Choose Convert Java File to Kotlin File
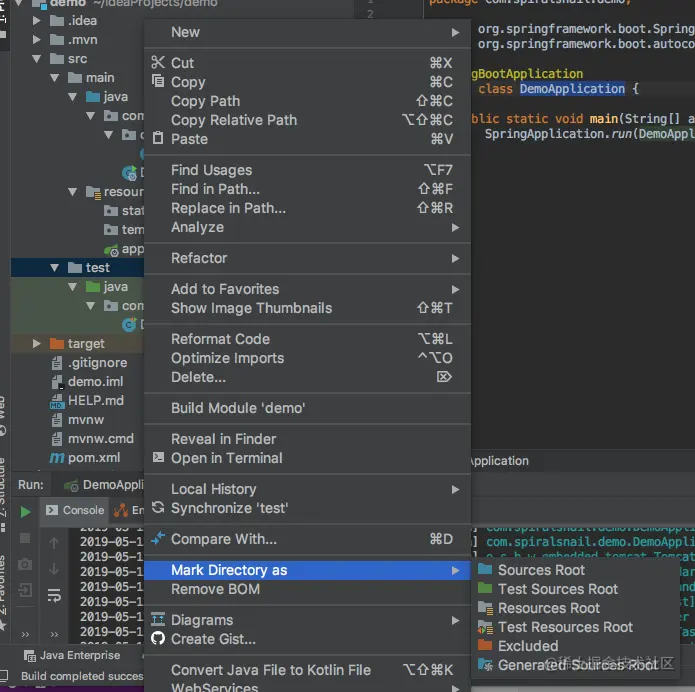Viewport: 695px width, 692px height. (307, 669)
